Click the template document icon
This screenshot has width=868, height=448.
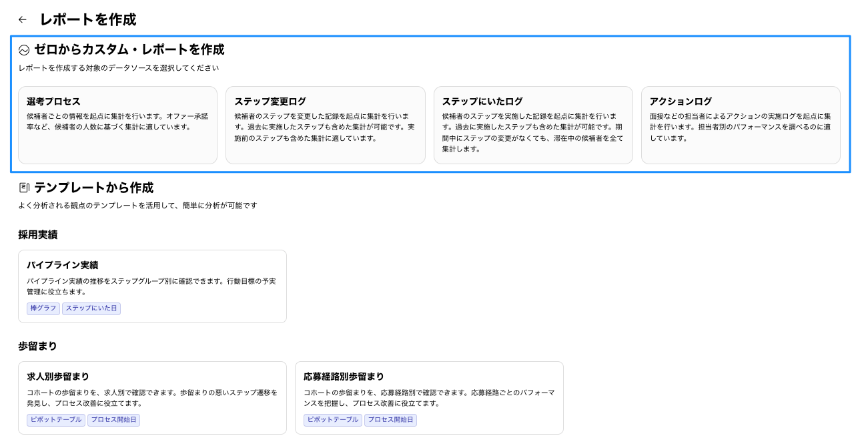click(24, 188)
